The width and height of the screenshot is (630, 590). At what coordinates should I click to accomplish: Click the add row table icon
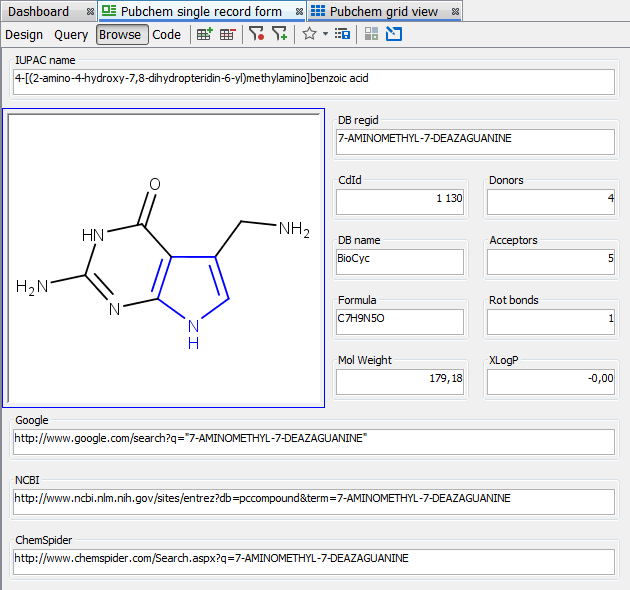pos(204,34)
